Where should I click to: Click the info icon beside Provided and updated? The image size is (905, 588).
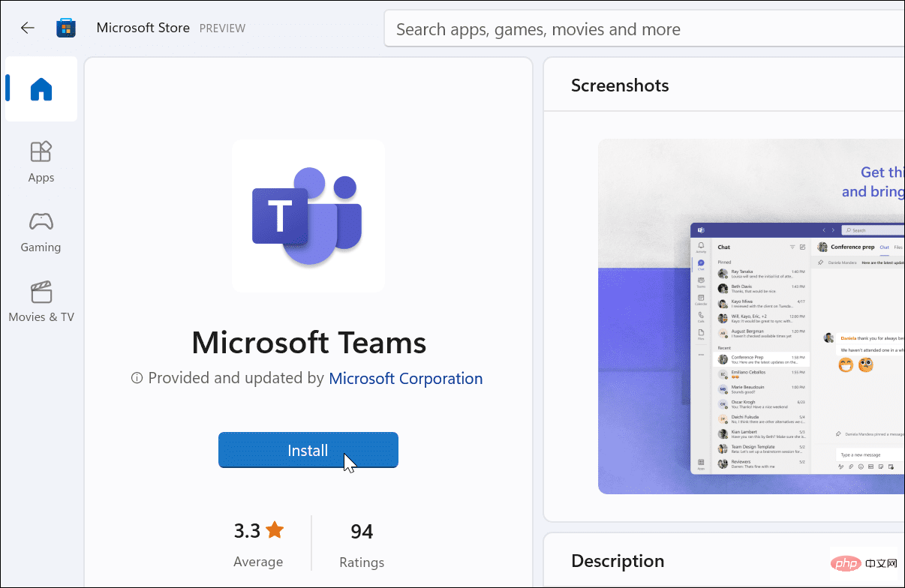137,379
